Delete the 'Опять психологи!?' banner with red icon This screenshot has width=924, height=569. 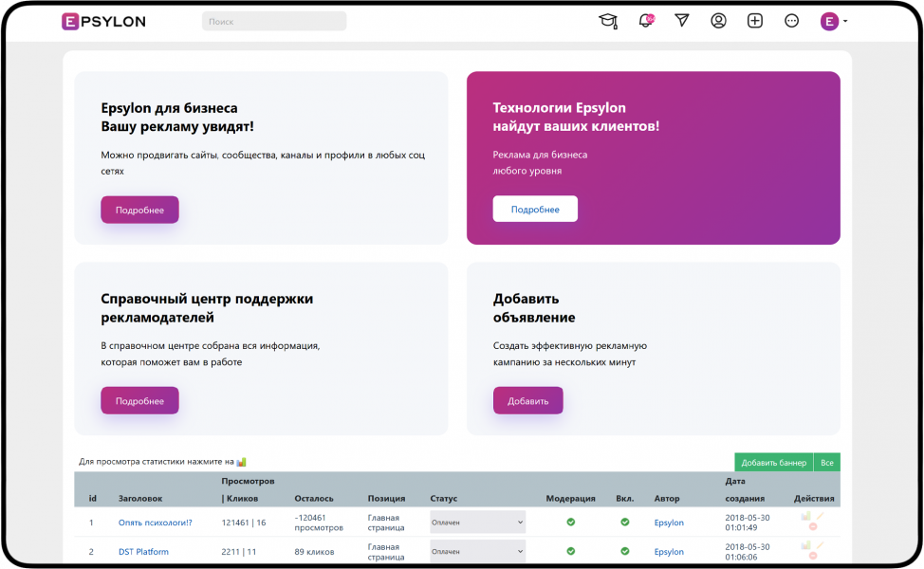point(813,526)
